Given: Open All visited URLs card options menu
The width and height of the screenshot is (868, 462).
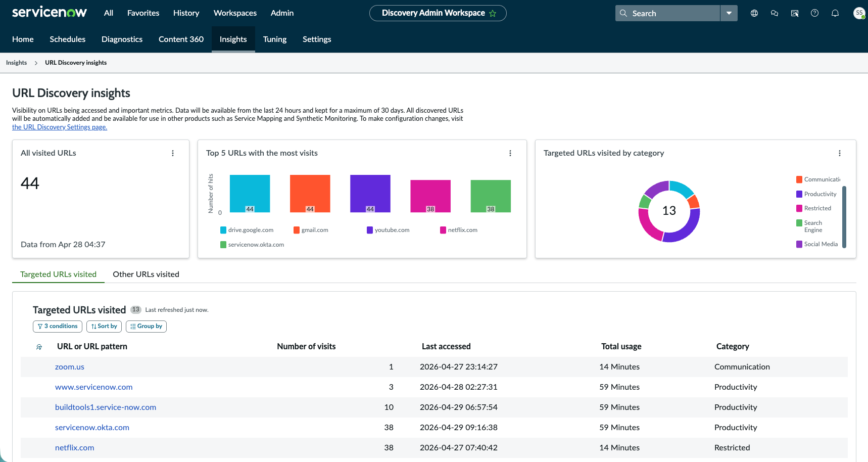Looking at the screenshot, I should point(173,153).
